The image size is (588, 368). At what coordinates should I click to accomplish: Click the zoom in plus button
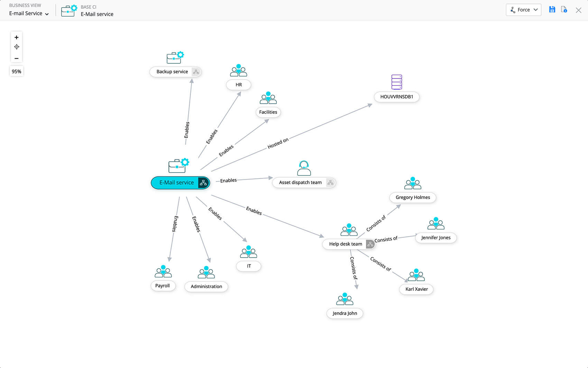[x=16, y=37]
